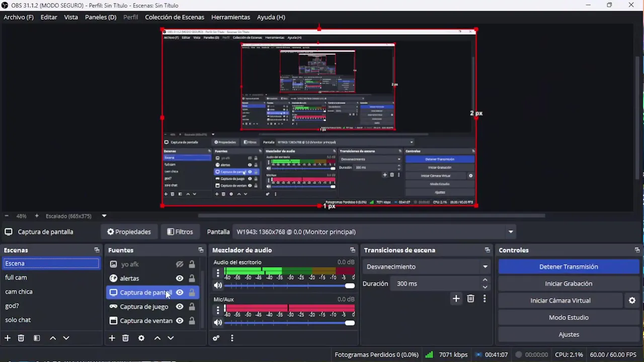Screen dimensions: 644x362
Task: Mute Mic/Aux speaker icon
Action: 218,323
